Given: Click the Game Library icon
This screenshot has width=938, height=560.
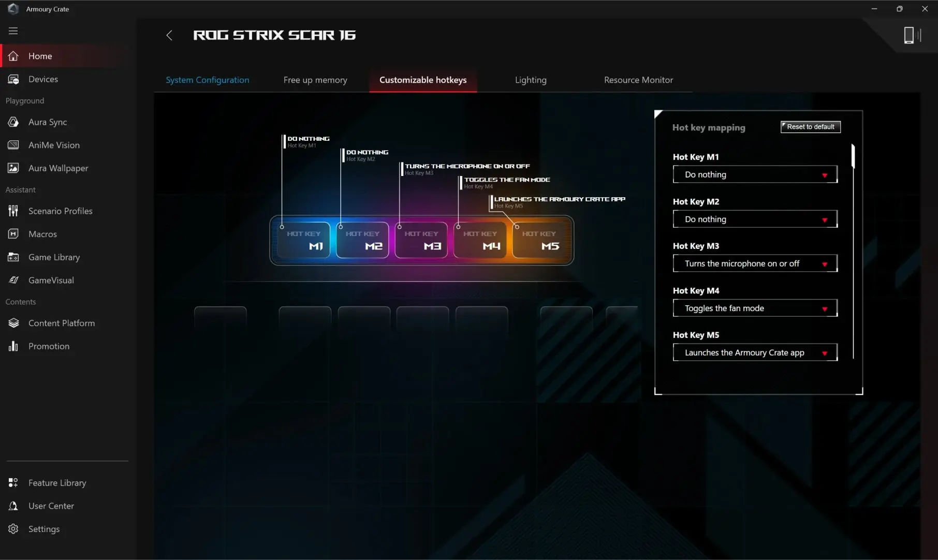Looking at the screenshot, I should pos(13,257).
